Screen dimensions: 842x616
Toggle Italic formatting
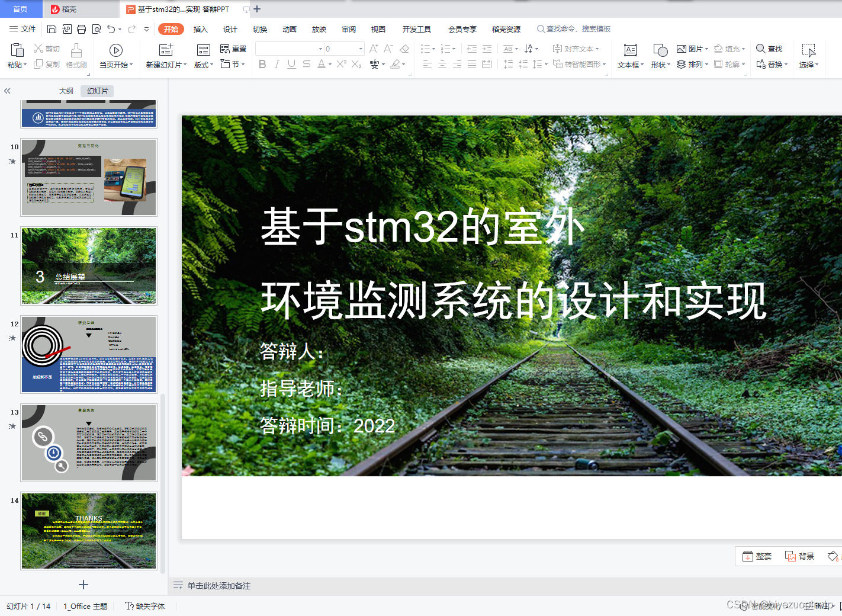point(277,64)
